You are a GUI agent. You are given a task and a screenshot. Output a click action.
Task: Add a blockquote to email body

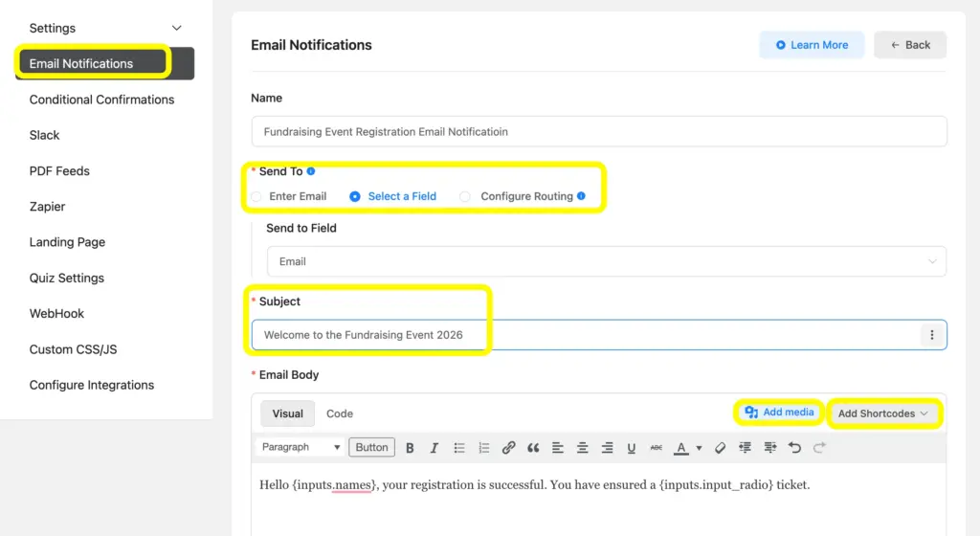(532, 447)
